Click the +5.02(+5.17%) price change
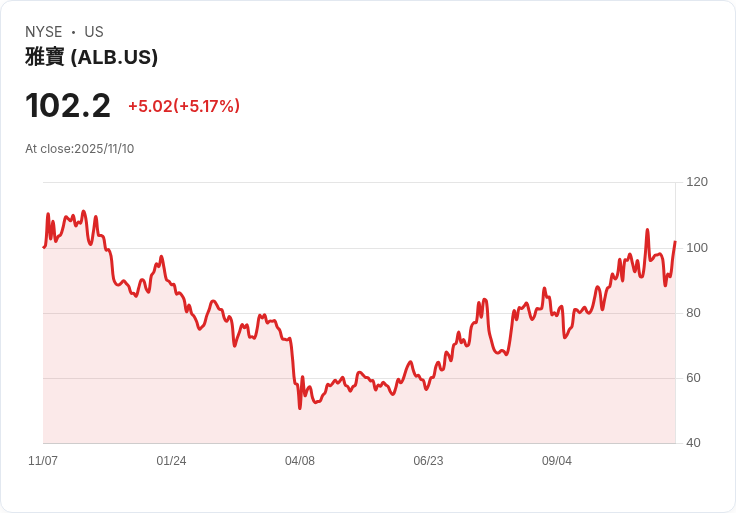Viewport: 736px width, 513px height. (184, 106)
